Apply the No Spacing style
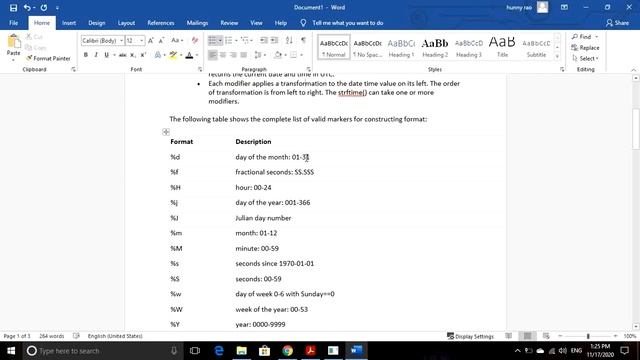640x360 pixels. click(367, 48)
